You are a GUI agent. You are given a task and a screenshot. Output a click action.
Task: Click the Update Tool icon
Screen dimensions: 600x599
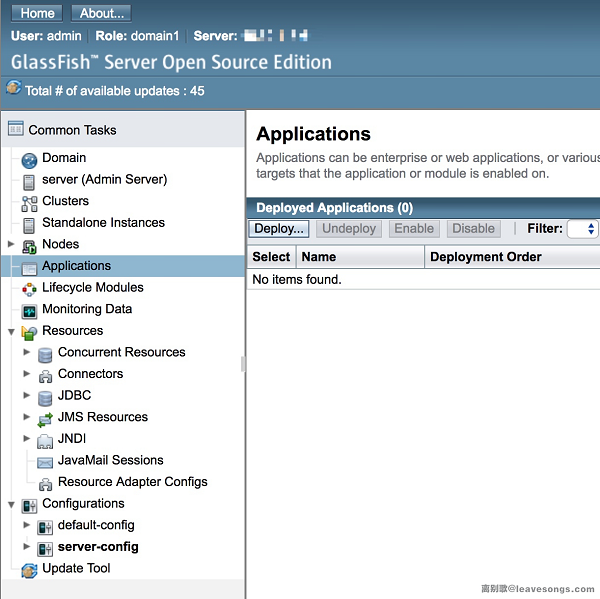click(x=29, y=569)
